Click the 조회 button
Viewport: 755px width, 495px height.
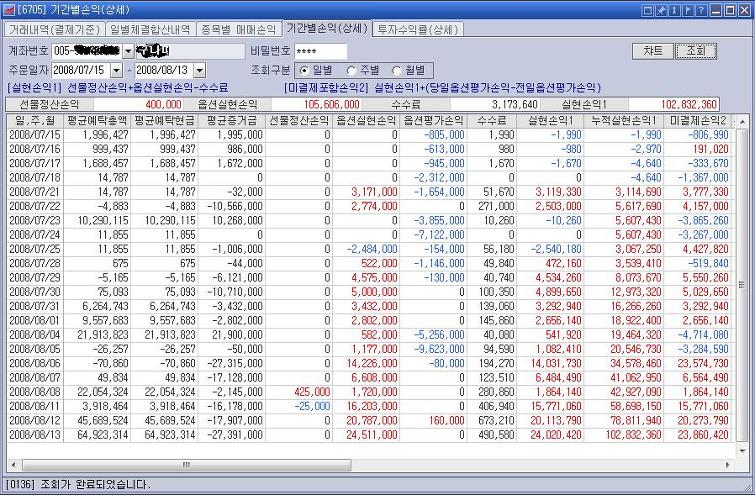[x=696, y=51]
